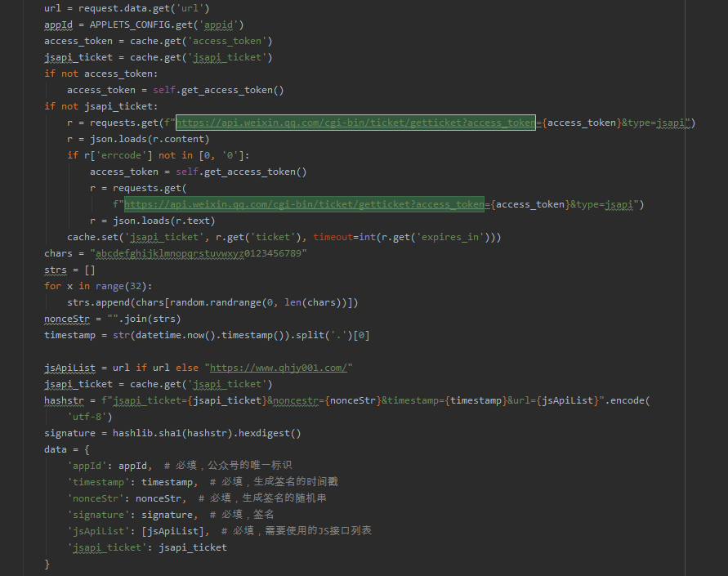Place cursor on "url = request.data.get('url')"
This screenshot has height=576, width=728.
tap(127, 8)
